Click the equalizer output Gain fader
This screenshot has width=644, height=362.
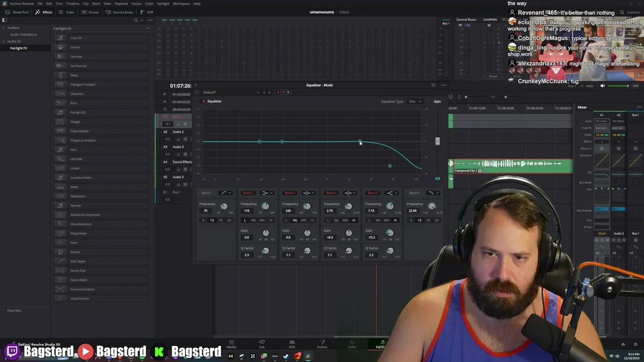pyautogui.click(x=437, y=142)
